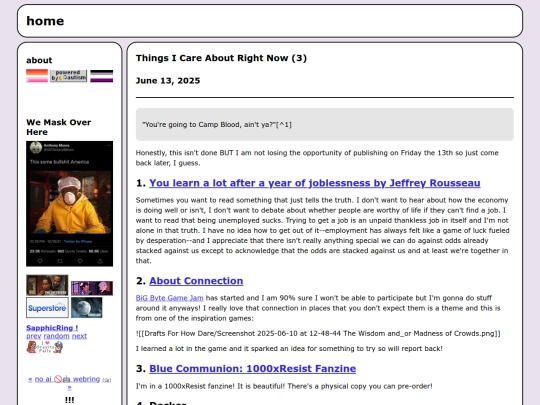Screen dimensions: 540x405
Task: Open 'The Uncovers' couple thumbnail
Action: (x=47, y=285)
